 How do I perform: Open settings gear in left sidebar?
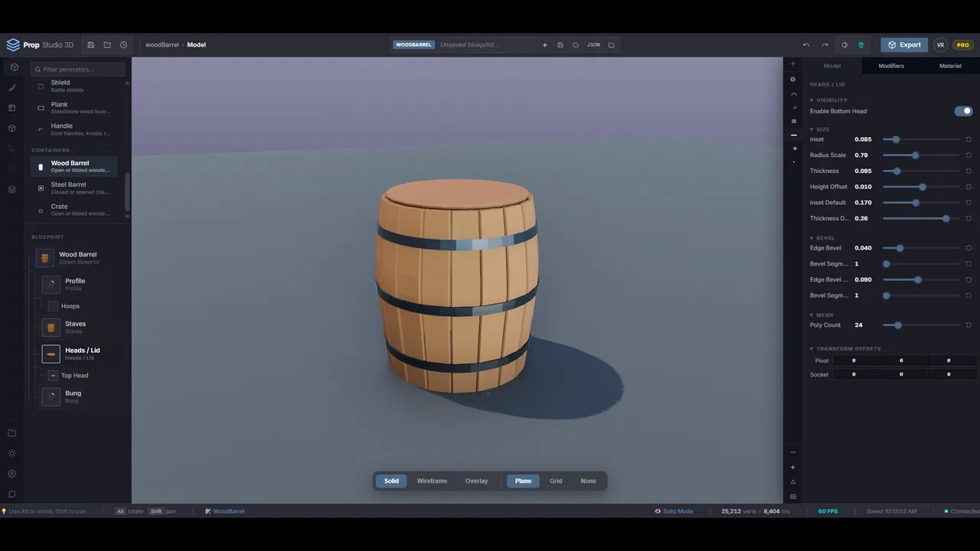11,474
